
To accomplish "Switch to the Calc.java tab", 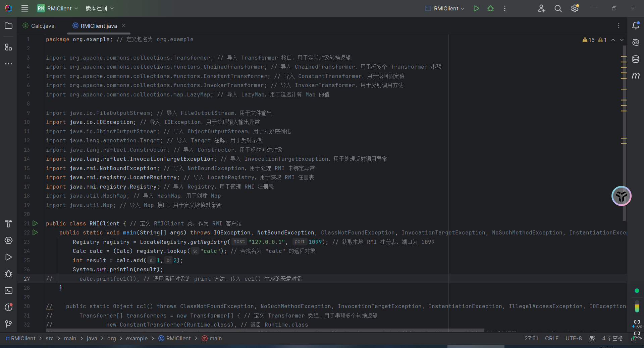I will [42, 26].
